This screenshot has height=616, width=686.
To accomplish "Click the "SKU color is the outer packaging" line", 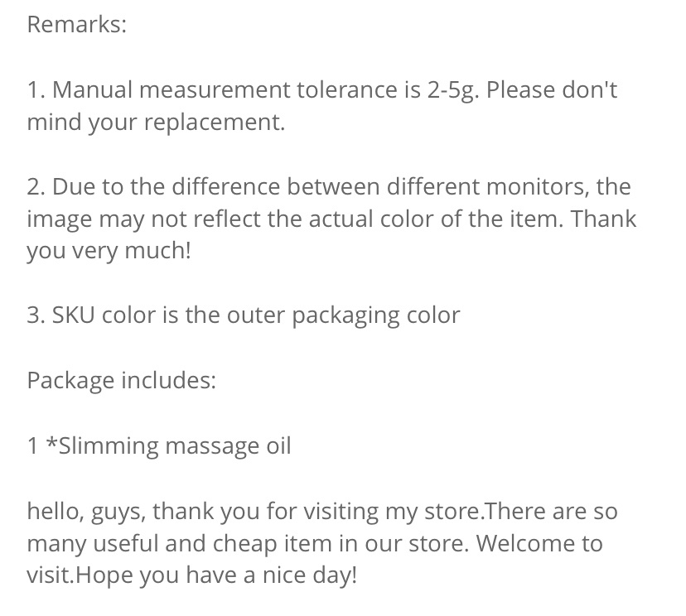I will (x=244, y=315).
